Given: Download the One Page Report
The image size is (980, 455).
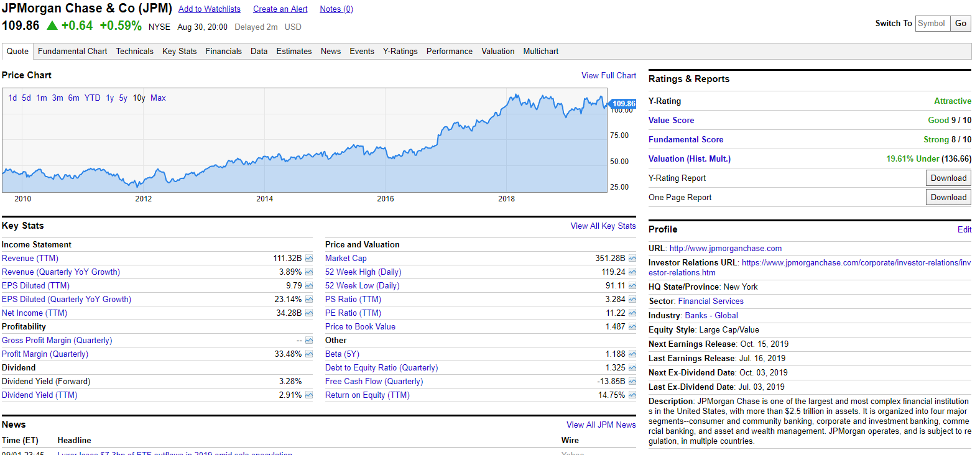Looking at the screenshot, I should click(x=948, y=198).
